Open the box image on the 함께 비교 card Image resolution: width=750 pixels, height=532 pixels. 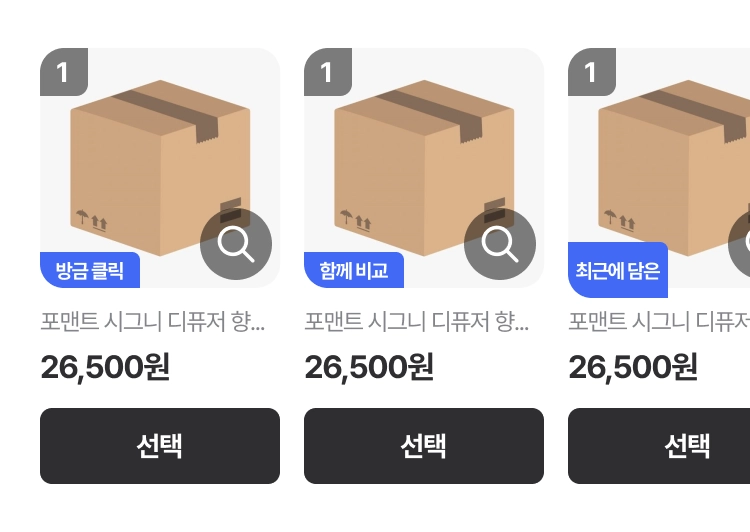(424, 168)
